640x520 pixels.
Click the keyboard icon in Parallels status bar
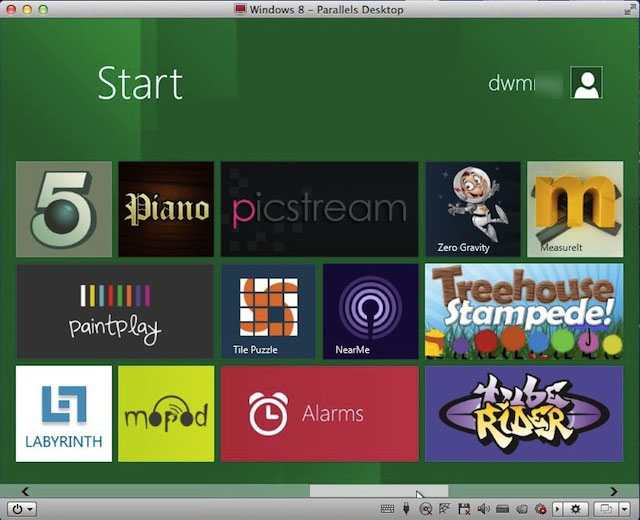coord(387,509)
